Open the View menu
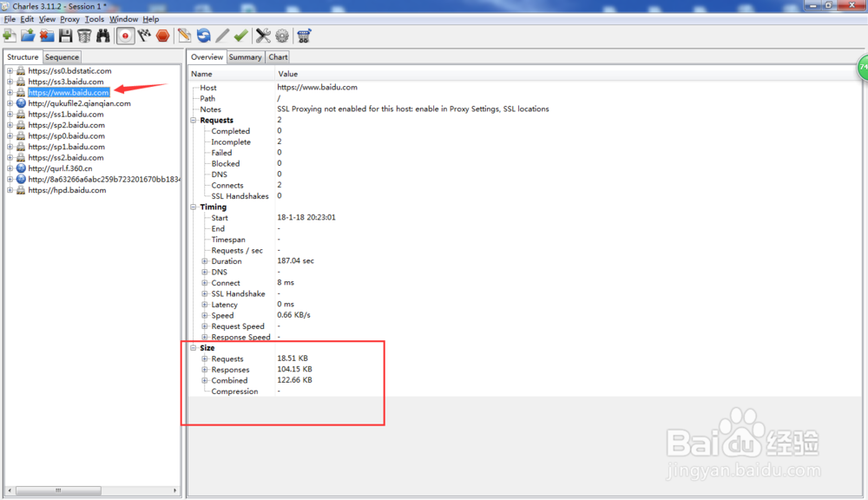This screenshot has height=500, width=868. pyautogui.click(x=47, y=19)
